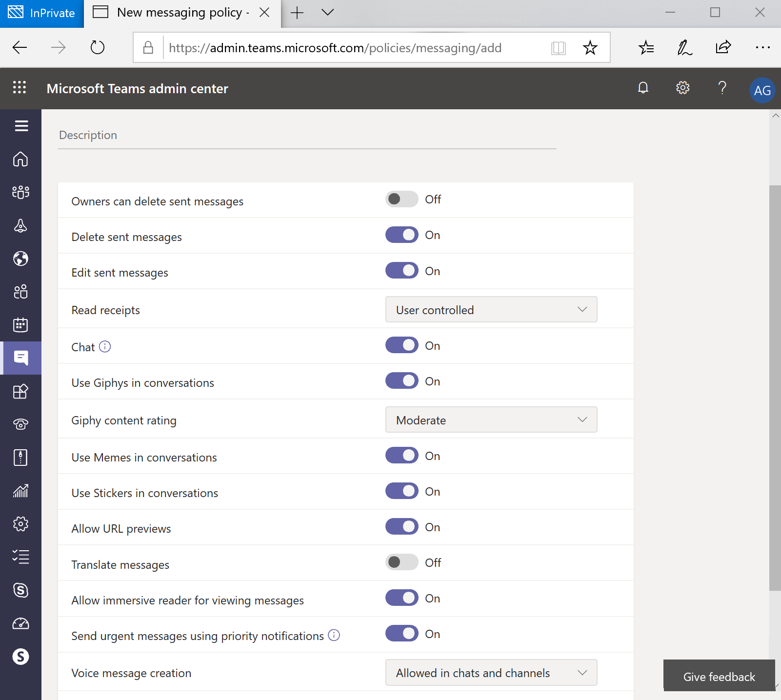Open the bottom Skype S icon in sidebar
Screen dimensions: 781x700
(x=20, y=657)
